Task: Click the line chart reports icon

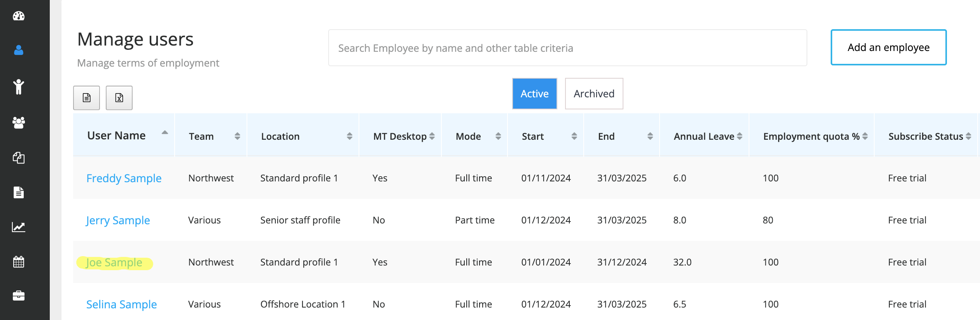Action: point(19,227)
